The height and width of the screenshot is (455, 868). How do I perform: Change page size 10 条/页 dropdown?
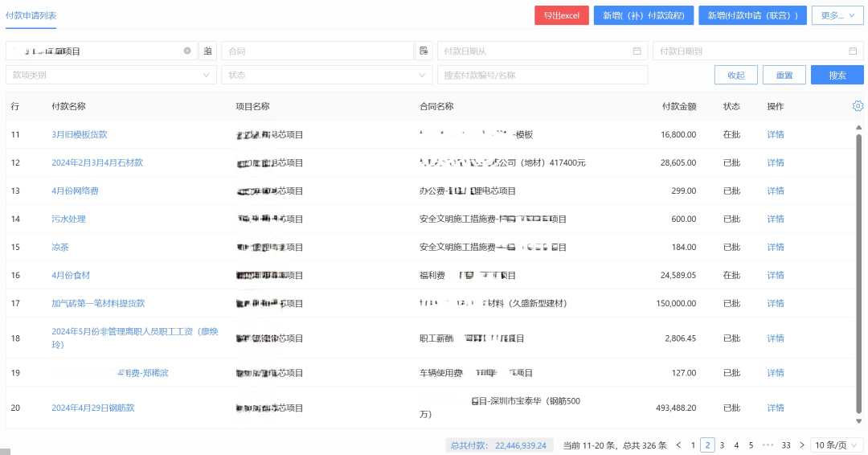[x=837, y=445]
